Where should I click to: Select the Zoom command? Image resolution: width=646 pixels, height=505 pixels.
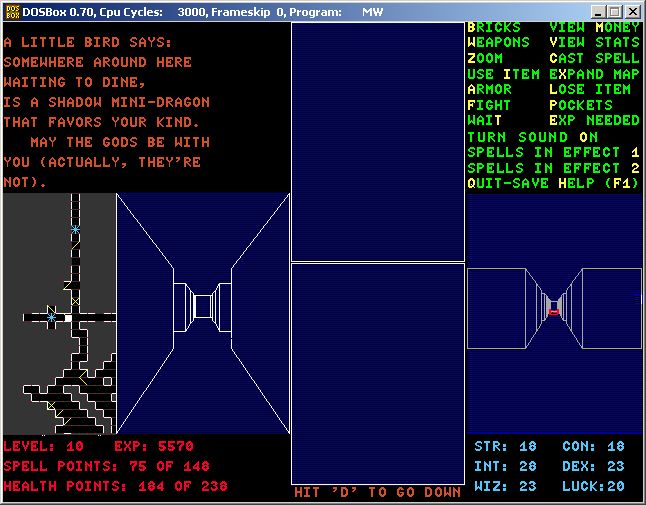[485, 58]
